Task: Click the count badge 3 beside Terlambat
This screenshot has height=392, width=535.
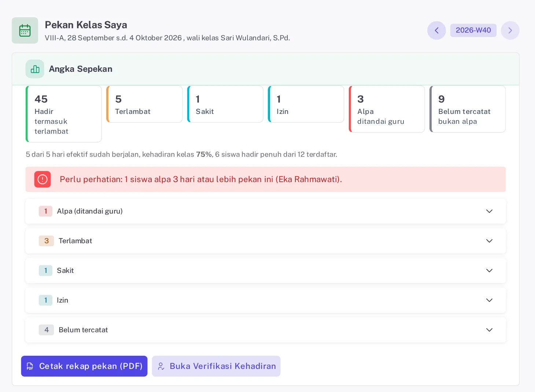Action: pos(47,241)
